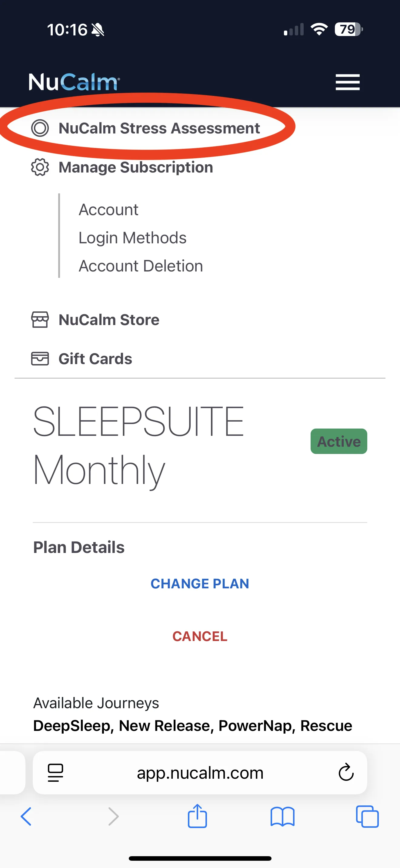The height and width of the screenshot is (868, 400).
Task: Show all open Safari tabs
Action: 367,816
